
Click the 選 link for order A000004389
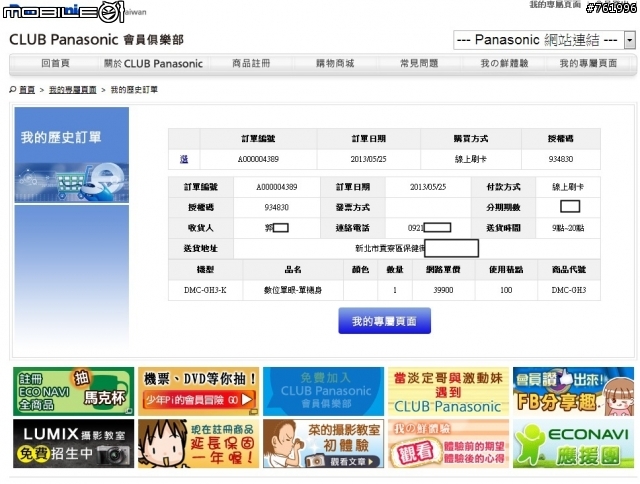(x=184, y=159)
